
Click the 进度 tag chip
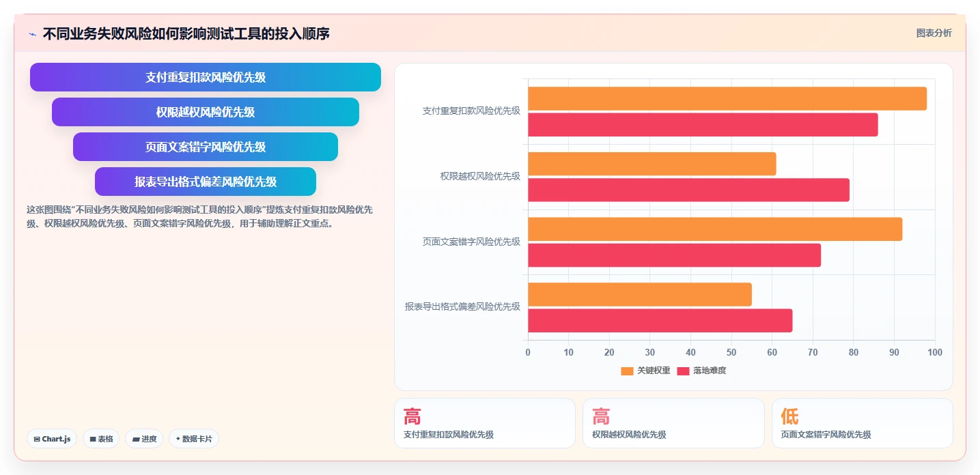point(144,439)
